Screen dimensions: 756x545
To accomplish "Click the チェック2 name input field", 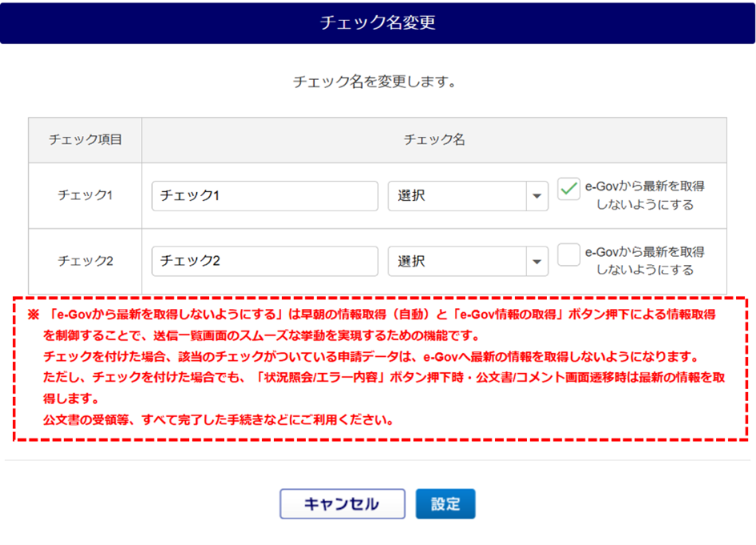I will 265,262.
